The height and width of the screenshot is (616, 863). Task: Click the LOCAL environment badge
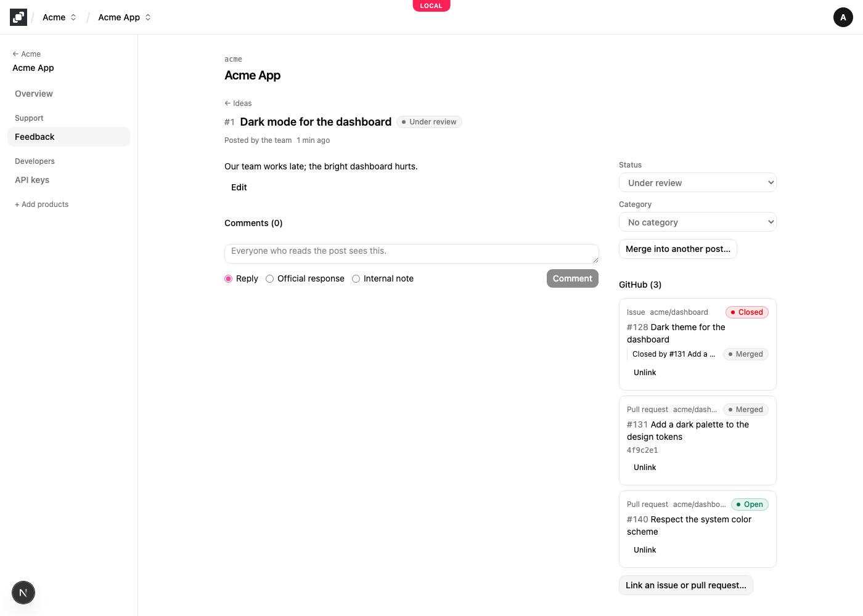coord(431,6)
